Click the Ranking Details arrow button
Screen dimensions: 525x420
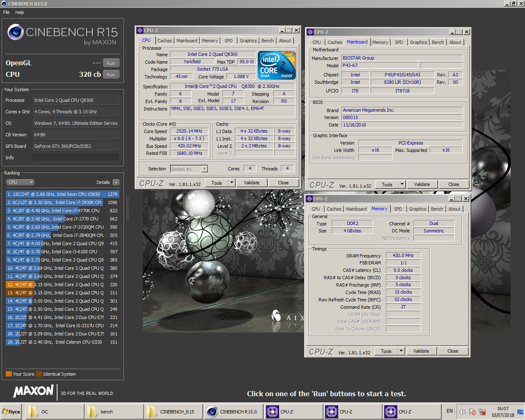[x=116, y=182]
